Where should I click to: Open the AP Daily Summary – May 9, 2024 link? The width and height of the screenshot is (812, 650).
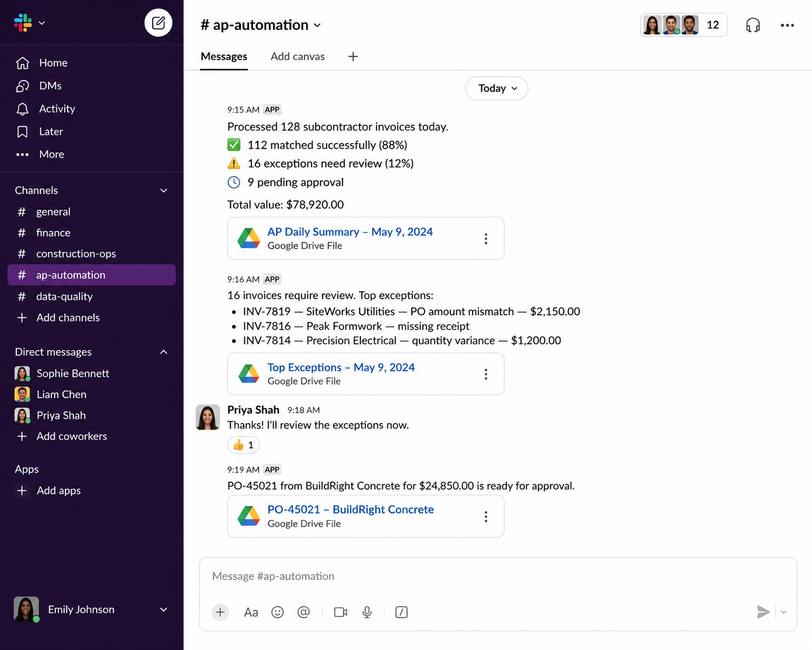point(350,232)
